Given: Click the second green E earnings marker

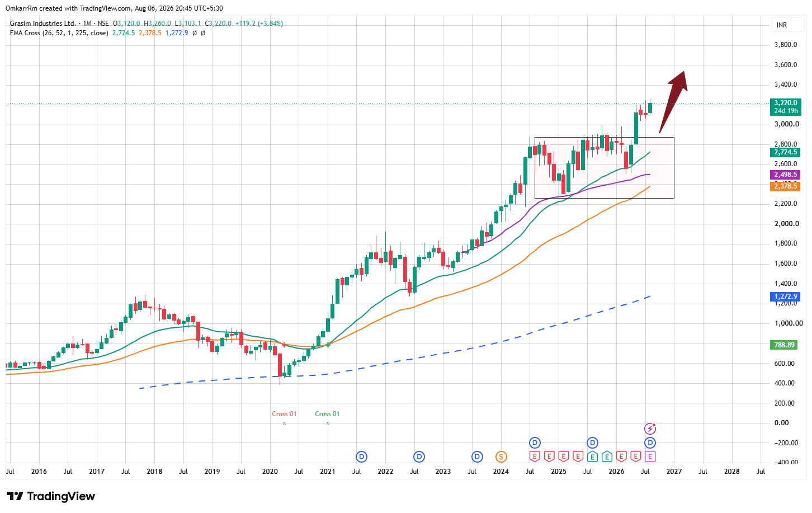Looking at the screenshot, I should (607, 457).
